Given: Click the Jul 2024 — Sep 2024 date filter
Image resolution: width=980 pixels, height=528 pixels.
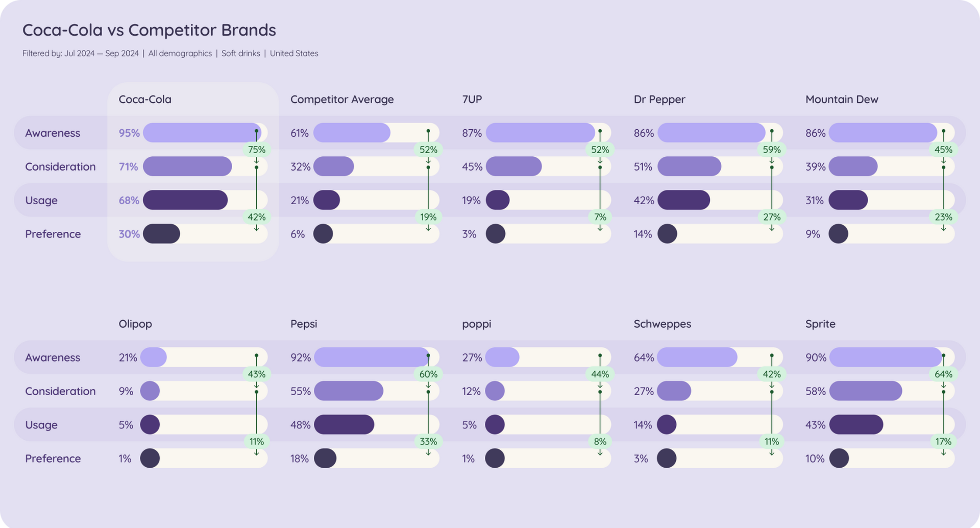Looking at the screenshot, I should point(102,54).
